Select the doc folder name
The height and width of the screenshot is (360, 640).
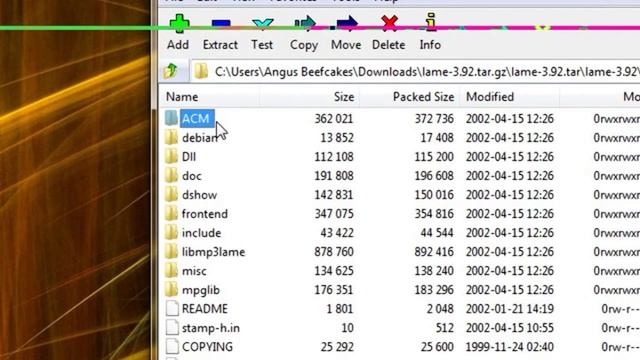[x=192, y=176]
